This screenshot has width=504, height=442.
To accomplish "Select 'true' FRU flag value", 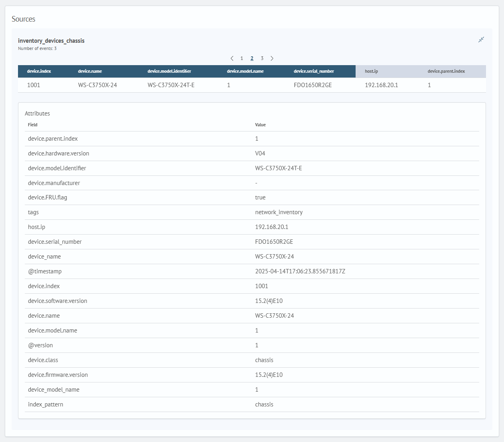I will pos(260,197).
